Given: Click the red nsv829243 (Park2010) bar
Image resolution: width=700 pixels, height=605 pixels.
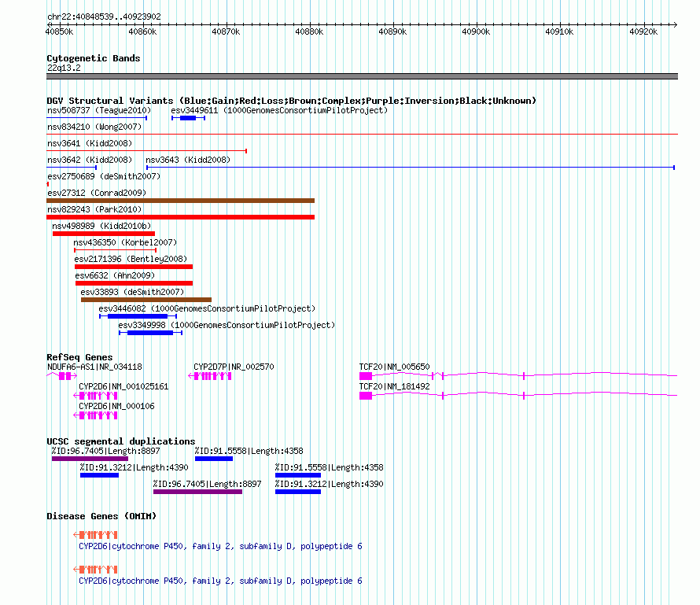Looking at the screenshot, I should [x=180, y=217].
